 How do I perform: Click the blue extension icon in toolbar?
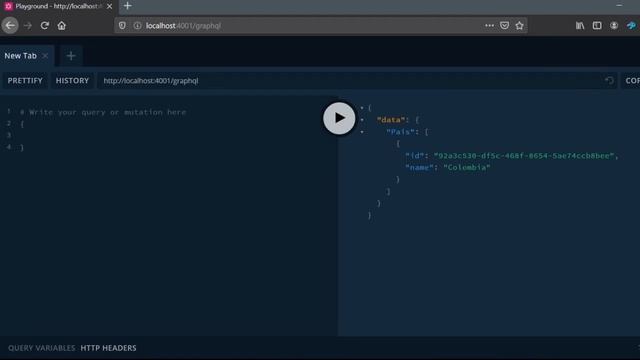pyautogui.click(x=631, y=25)
